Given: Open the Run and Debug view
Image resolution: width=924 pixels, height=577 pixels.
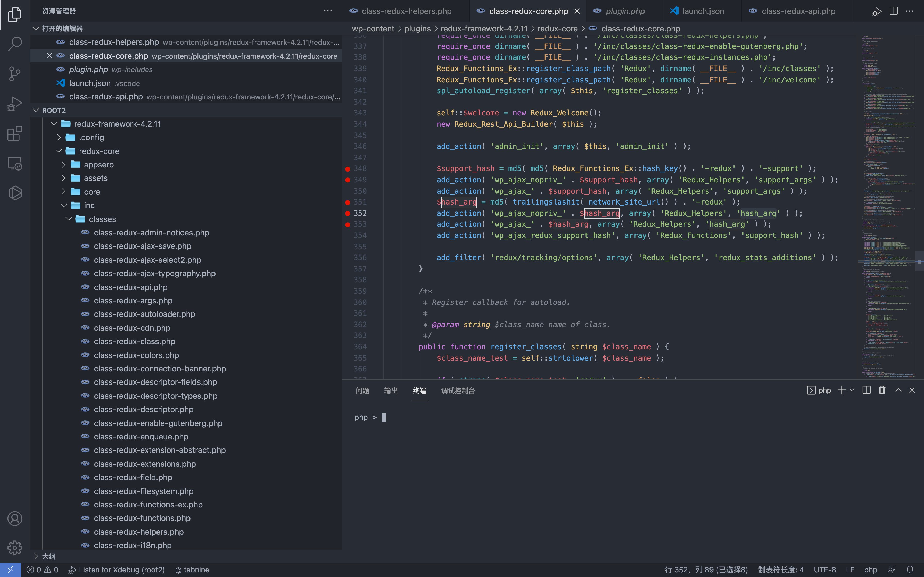Looking at the screenshot, I should click(x=14, y=103).
